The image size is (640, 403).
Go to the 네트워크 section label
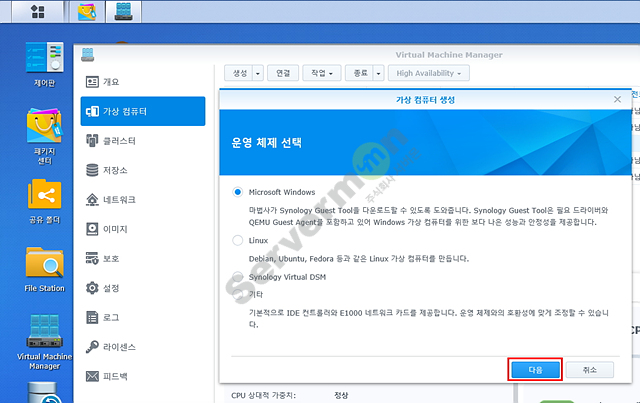click(x=119, y=200)
